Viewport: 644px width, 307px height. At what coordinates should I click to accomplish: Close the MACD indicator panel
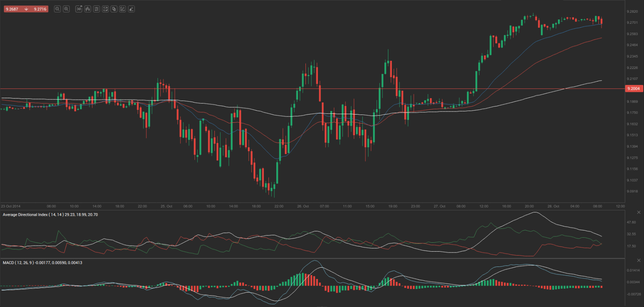coord(639,260)
